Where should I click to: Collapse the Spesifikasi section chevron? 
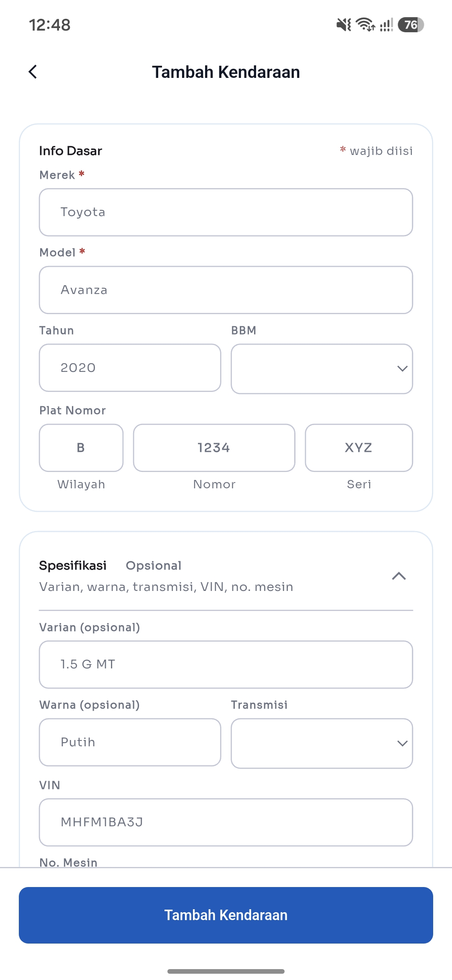point(399,576)
